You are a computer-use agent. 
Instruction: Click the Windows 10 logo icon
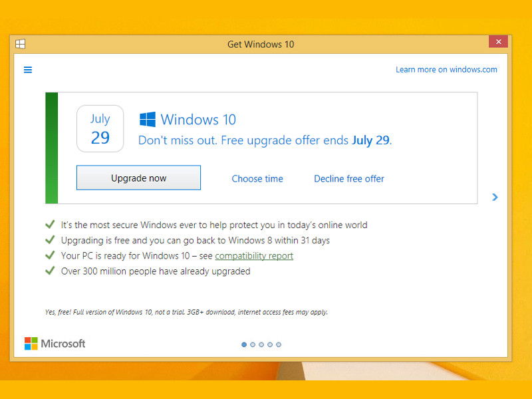coord(148,120)
